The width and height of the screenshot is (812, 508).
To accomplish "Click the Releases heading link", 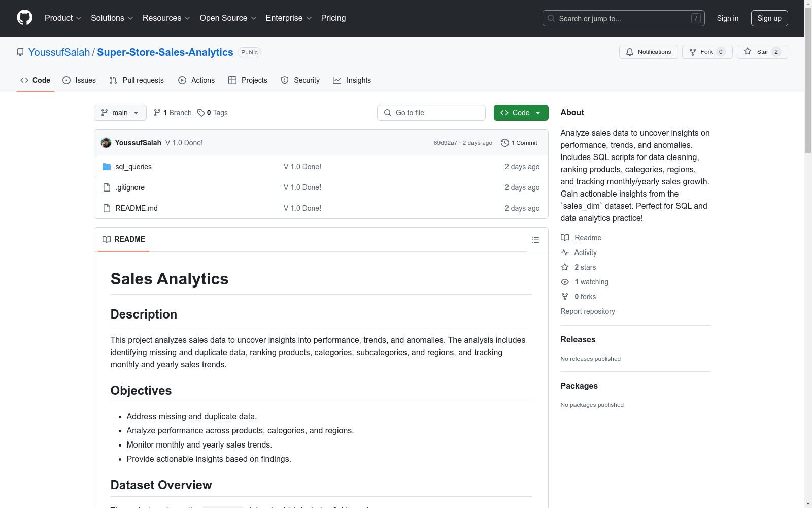I will tap(578, 340).
